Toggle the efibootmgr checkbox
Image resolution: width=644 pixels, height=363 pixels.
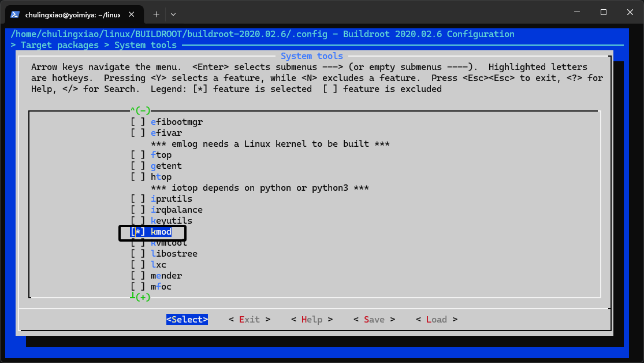137,122
